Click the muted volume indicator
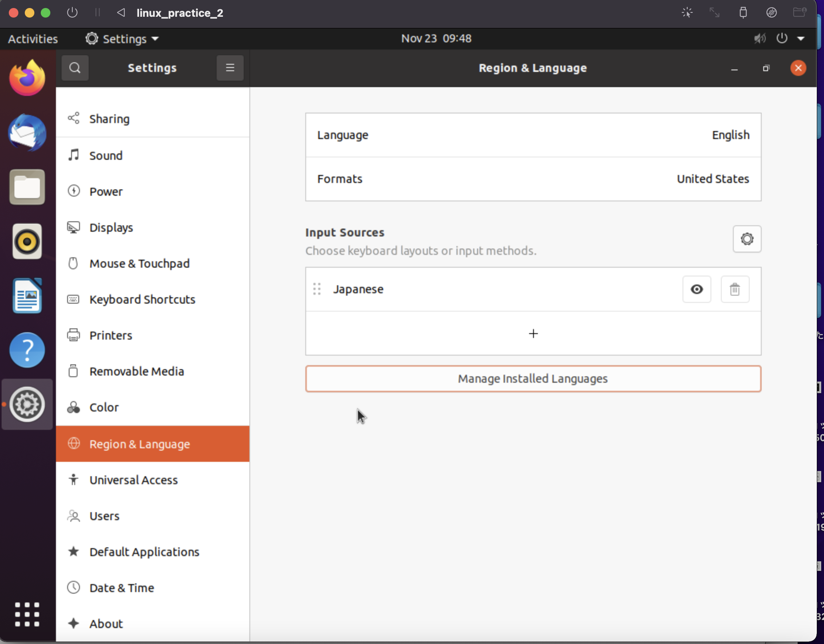Image resolution: width=824 pixels, height=644 pixels. [760, 39]
